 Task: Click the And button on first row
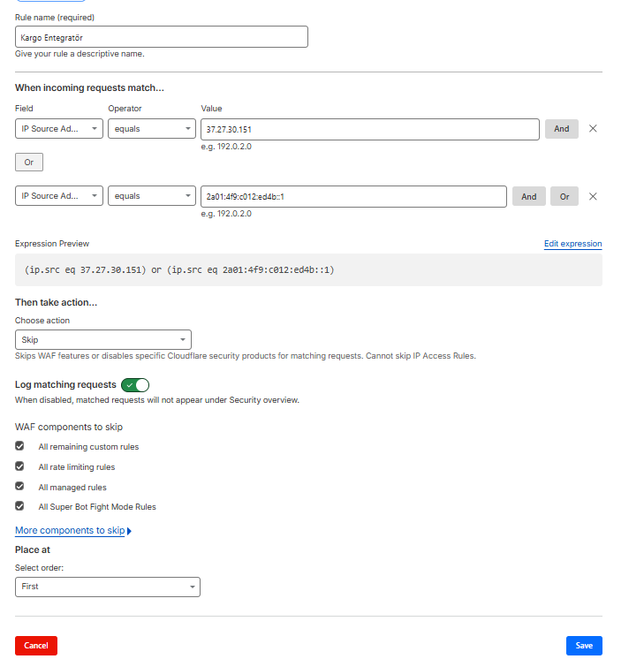(x=561, y=129)
